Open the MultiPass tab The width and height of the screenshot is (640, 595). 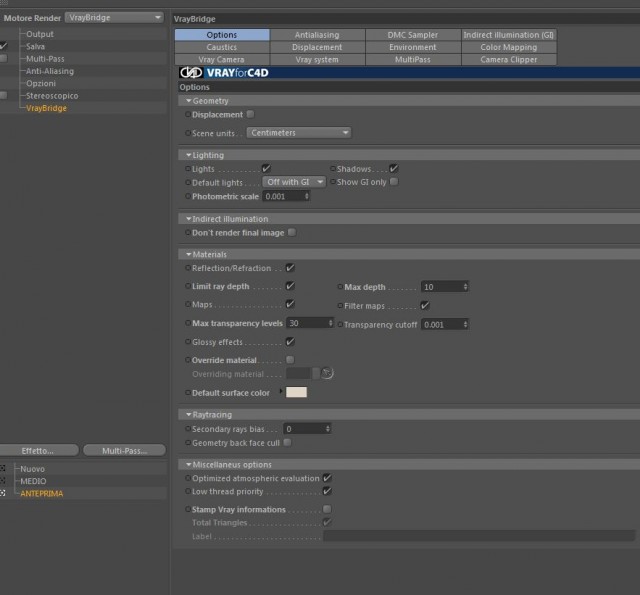pyautogui.click(x=413, y=60)
